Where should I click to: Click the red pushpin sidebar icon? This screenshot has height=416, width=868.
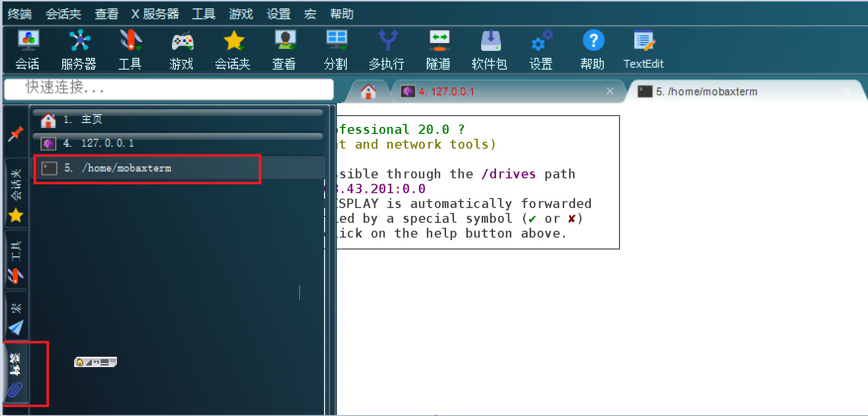(x=16, y=133)
